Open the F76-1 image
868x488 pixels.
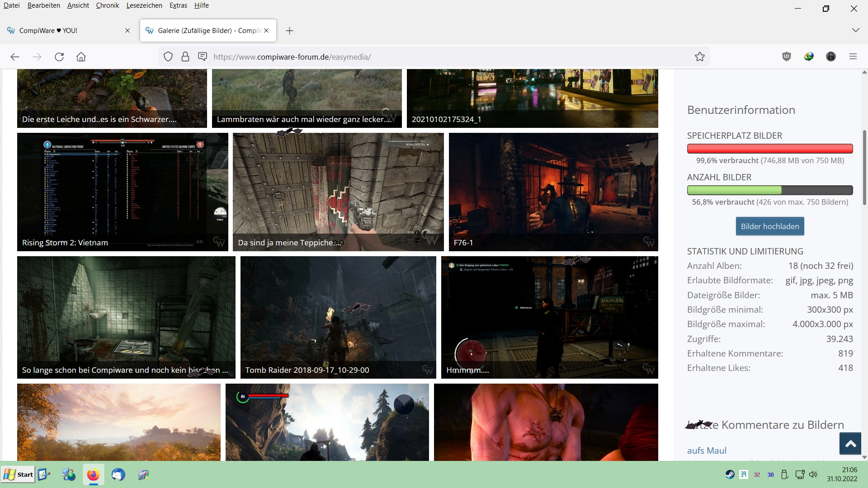tap(553, 192)
